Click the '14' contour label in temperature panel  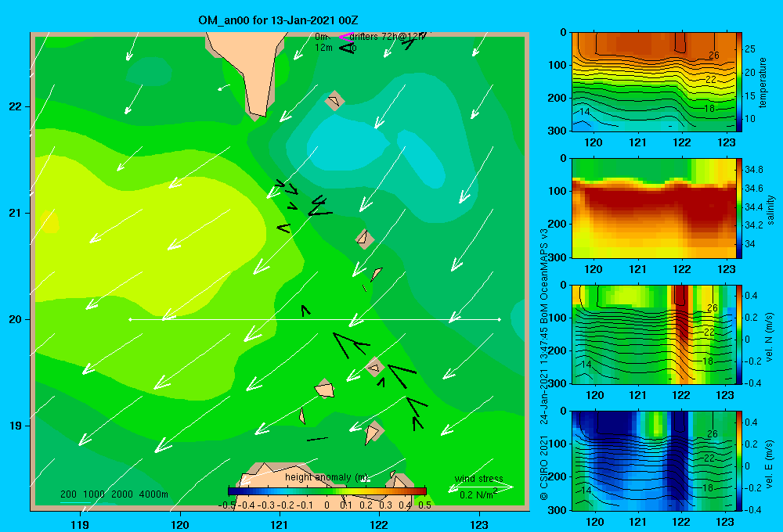click(x=584, y=112)
